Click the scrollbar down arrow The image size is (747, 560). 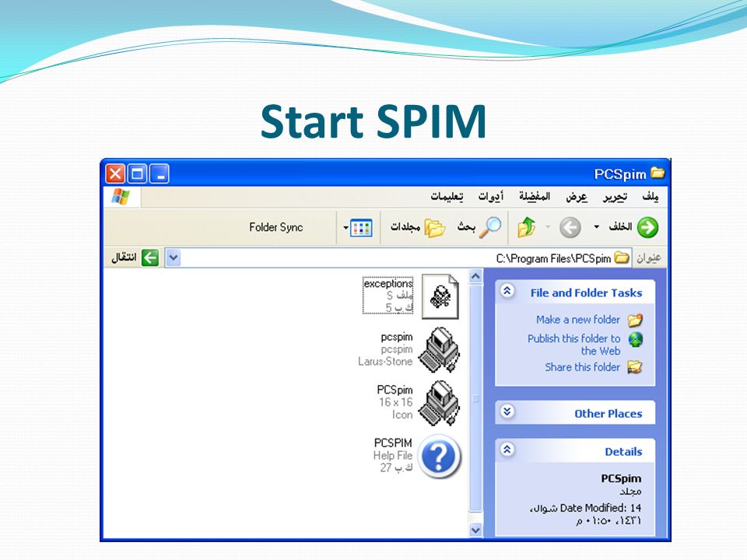coord(475,530)
